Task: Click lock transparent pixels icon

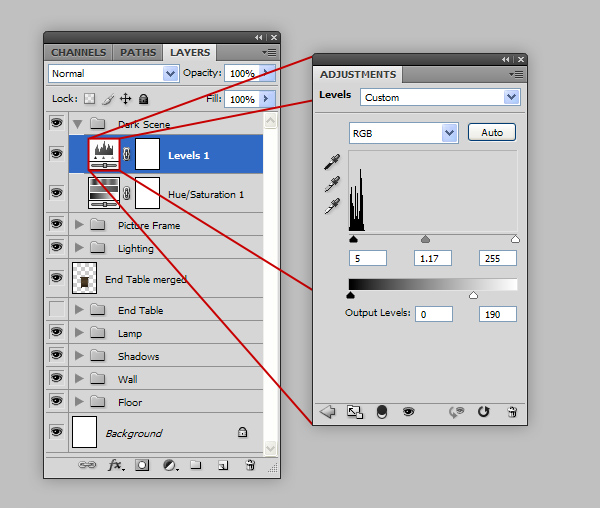Action: click(x=89, y=99)
